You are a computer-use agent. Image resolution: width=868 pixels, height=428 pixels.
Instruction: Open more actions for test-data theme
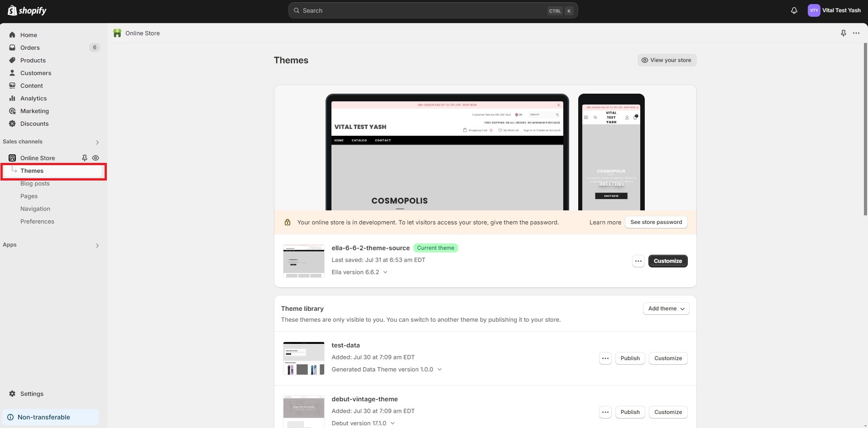605,358
